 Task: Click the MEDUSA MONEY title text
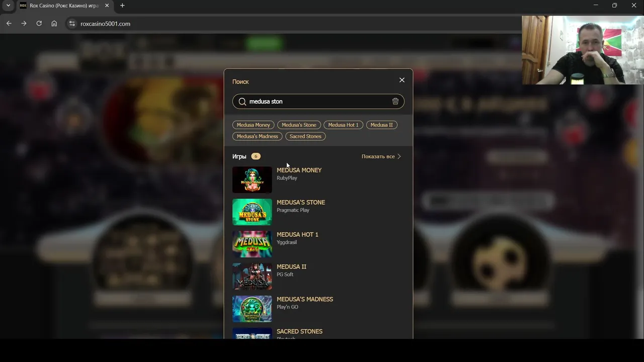(x=299, y=170)
